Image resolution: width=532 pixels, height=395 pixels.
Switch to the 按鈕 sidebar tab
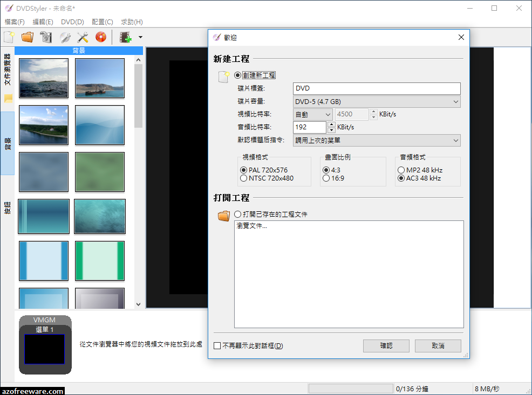[8, 198]
